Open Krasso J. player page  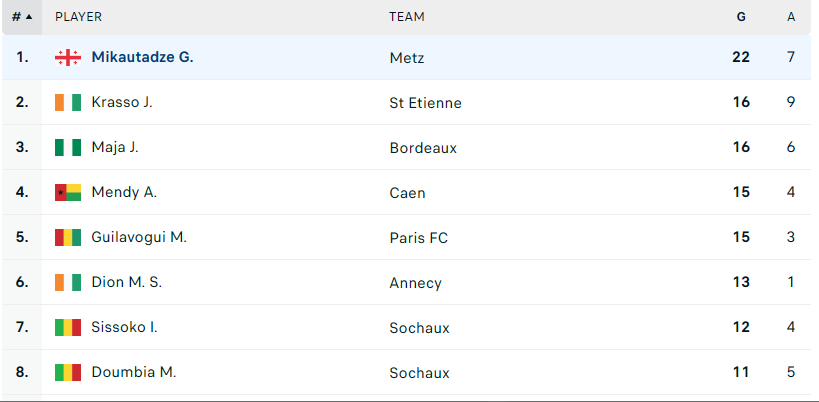(122, 102)
